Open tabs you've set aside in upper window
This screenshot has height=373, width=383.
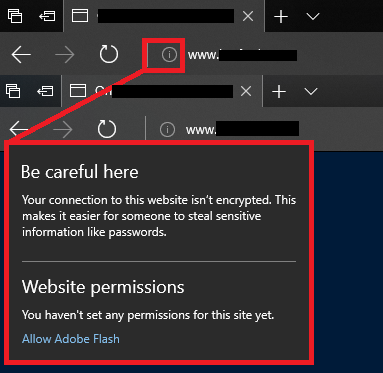(x=15, y=16)
